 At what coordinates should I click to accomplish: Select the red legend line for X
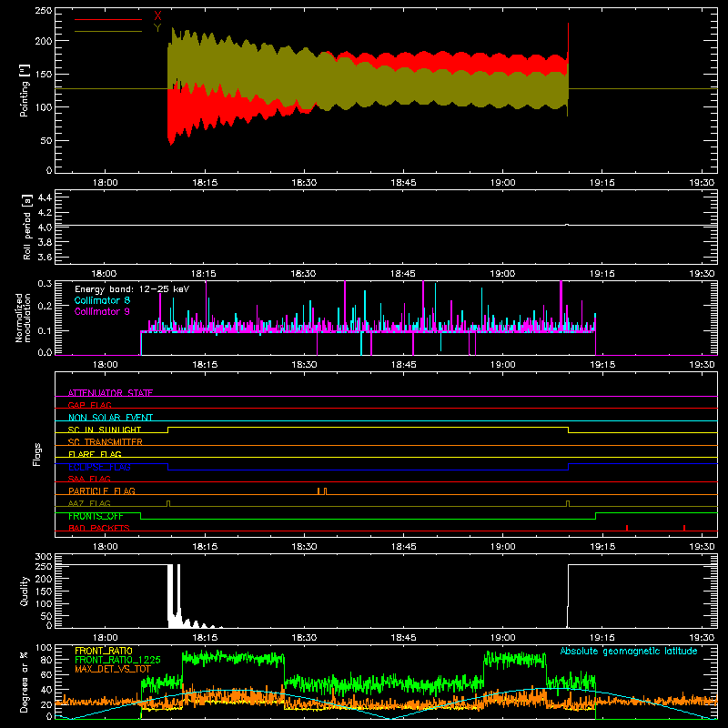point(108,19)
